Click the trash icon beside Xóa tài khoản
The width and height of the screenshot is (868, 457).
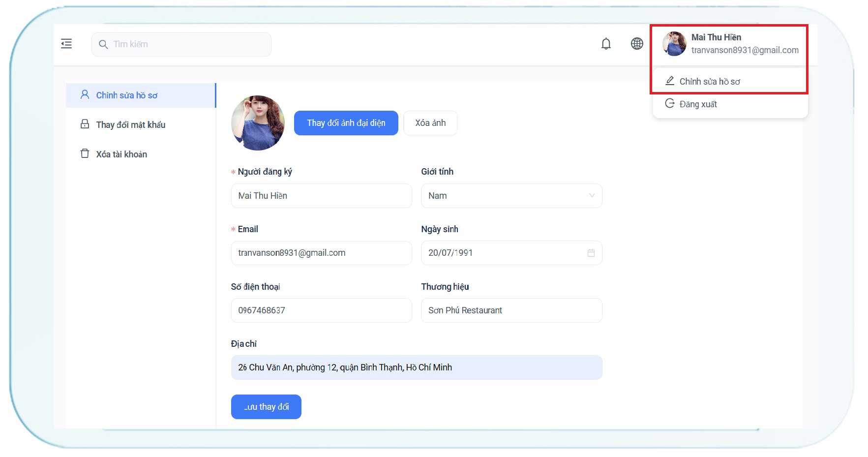coord(85,154)
